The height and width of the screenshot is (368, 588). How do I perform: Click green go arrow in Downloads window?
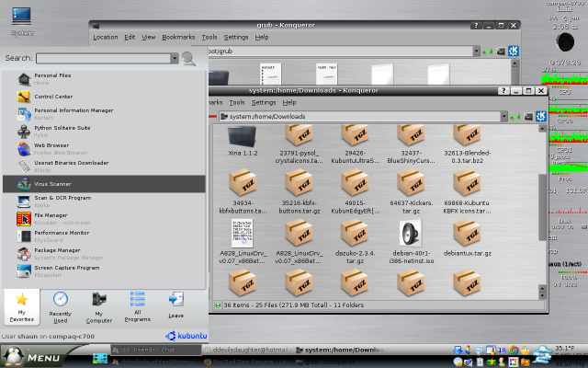(515, 117)
